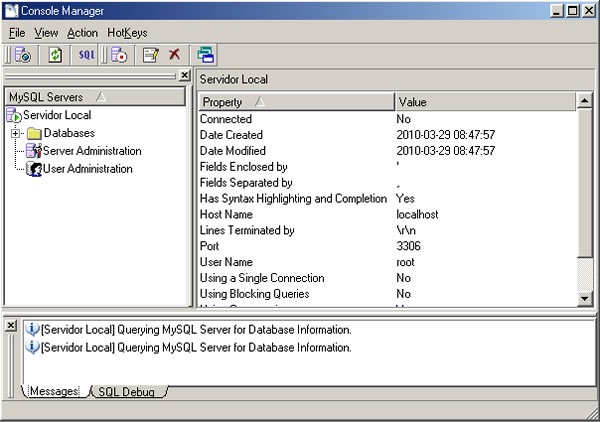Select the Fields Separated by property
The image size is (600, 422).
(x=387, y=182)
